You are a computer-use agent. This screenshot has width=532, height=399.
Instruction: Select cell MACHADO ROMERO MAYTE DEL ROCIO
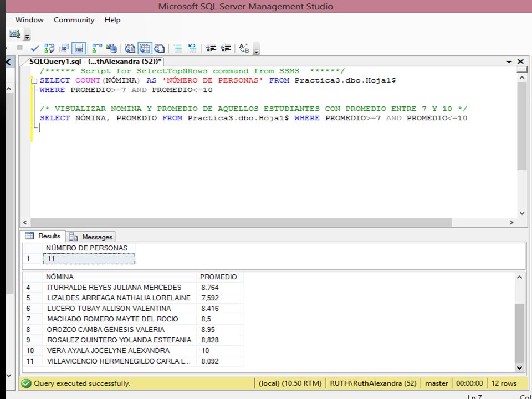coord(120,319)
